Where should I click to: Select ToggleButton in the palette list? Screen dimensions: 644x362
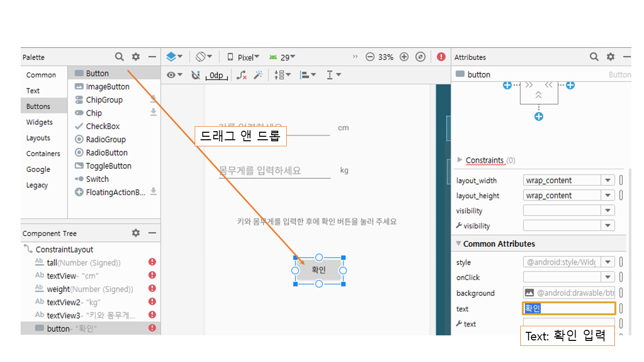[108, 166]
